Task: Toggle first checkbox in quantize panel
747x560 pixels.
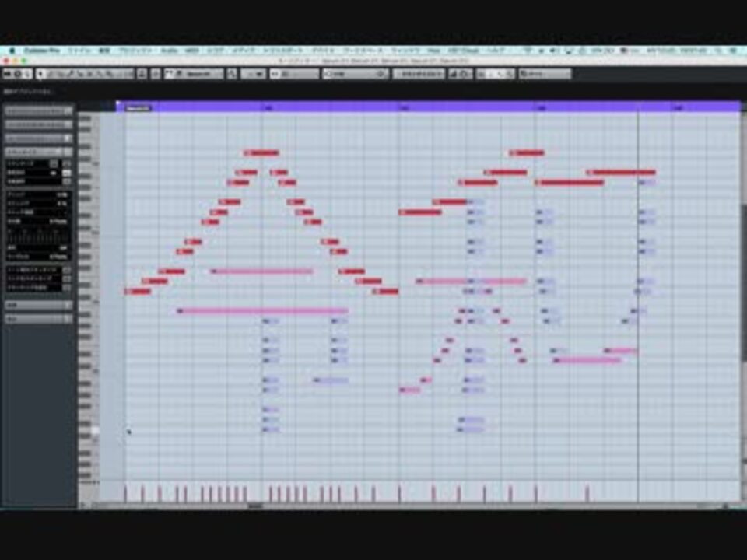Action: [x=67, y=163]
